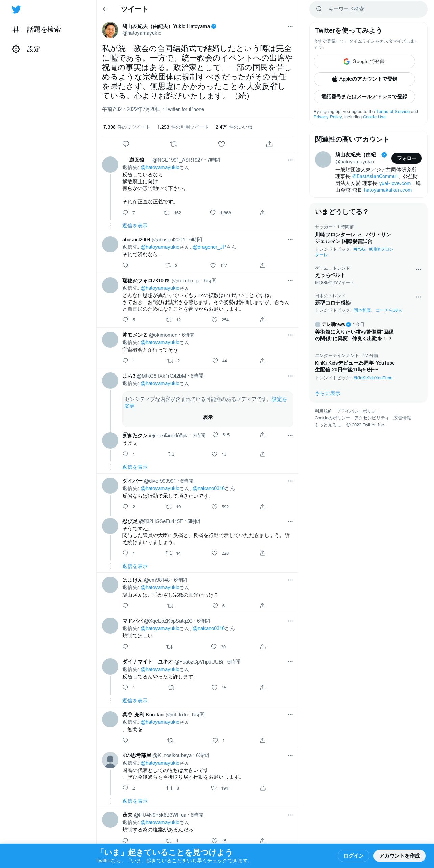This screenshot has height=868, width=434.
Task: Sign up with Google (Google で登録)
Action: pos(364,62)
